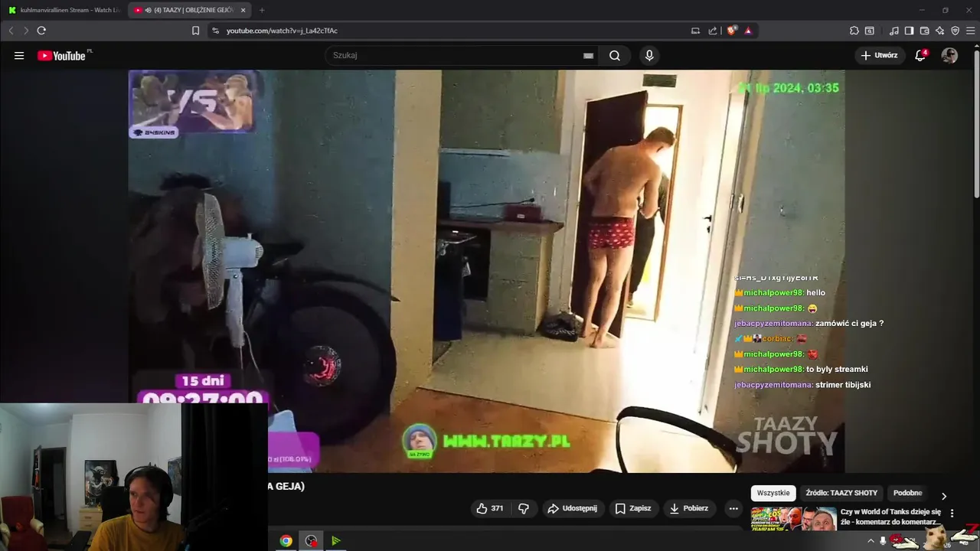The height and width of the screenshot is (551, 980).
Task: Toggle the browser sidebar panel
Action: (909, 31)
